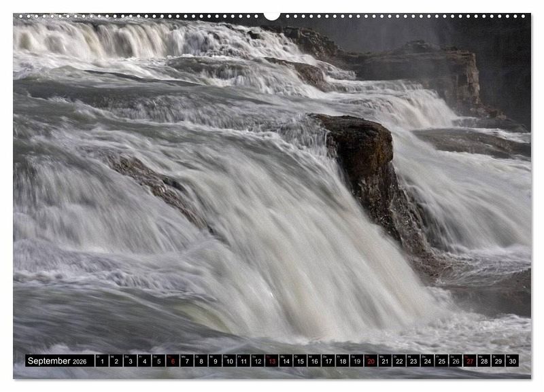The width and height of the screenshot is (544, 392).
Task: Select day 12 on the date bar
Action: (258, 361)
